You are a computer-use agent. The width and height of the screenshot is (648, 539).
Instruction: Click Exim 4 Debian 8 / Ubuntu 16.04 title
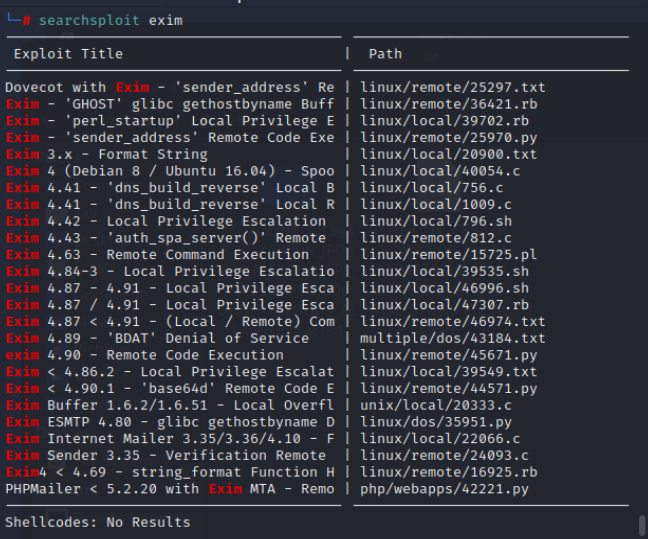click(170, 171)
